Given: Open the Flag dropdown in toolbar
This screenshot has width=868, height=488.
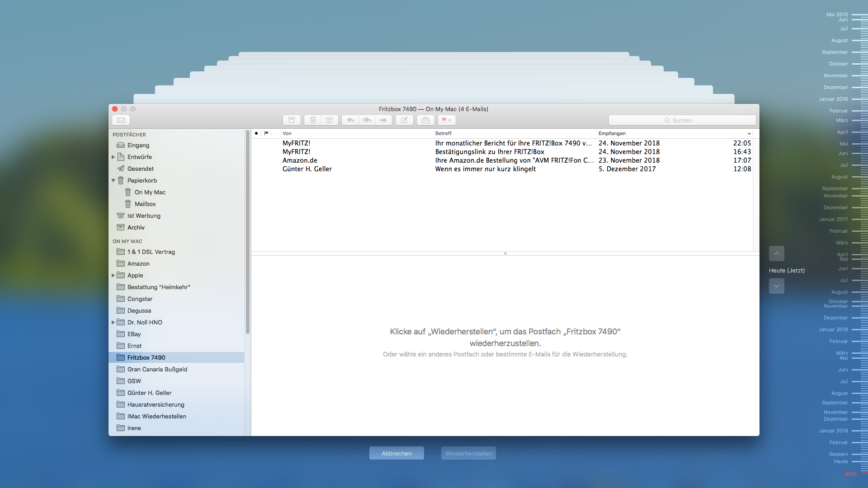Looking at the screenshot, I should 450,120.
